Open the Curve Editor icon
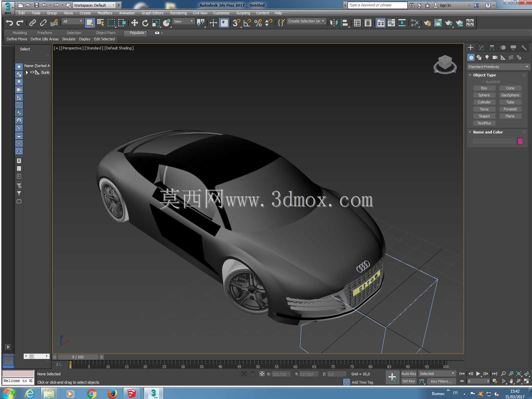The image size is (532, 399). point(391,23)
